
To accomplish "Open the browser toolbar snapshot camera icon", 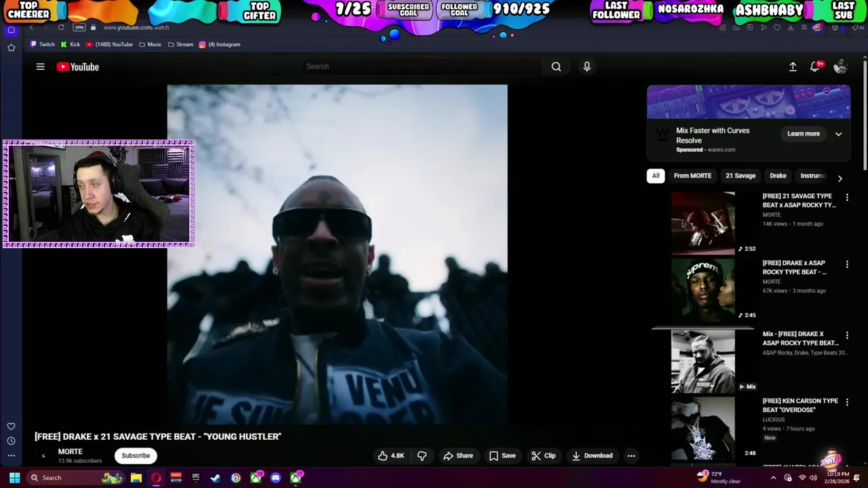I will click(x=736, y=27).
